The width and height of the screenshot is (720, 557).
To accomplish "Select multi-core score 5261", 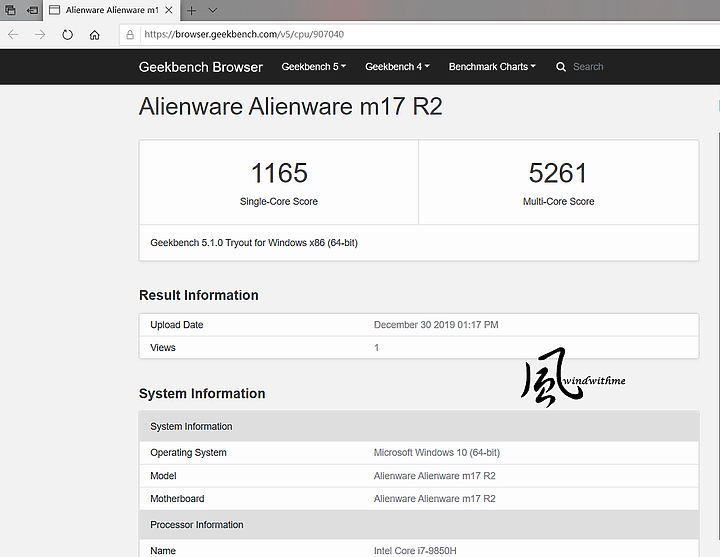I will [558, 173].
